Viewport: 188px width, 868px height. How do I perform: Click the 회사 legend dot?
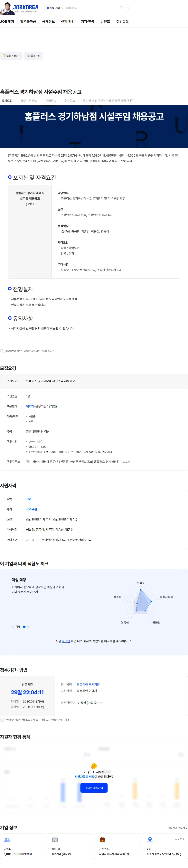pos(13,627)
